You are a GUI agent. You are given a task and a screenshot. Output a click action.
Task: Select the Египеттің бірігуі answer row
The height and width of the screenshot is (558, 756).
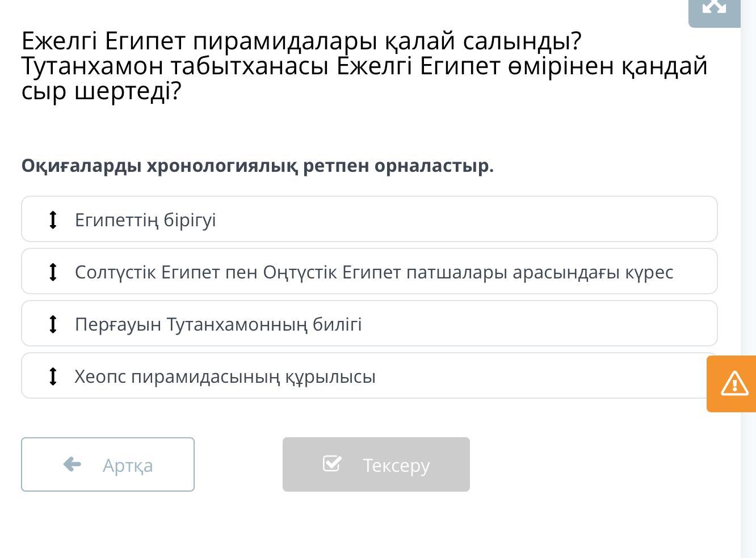[369, 219]
